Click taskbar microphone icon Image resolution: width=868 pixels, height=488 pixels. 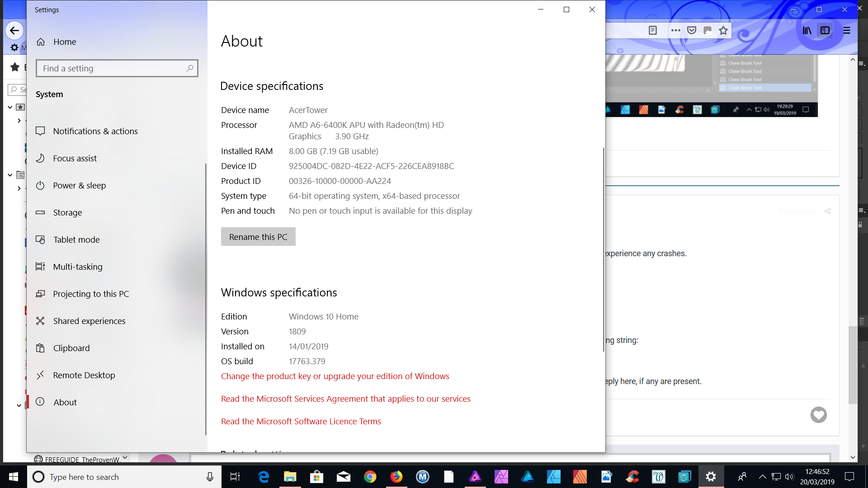pyautogui.click(x=210, y=477)
